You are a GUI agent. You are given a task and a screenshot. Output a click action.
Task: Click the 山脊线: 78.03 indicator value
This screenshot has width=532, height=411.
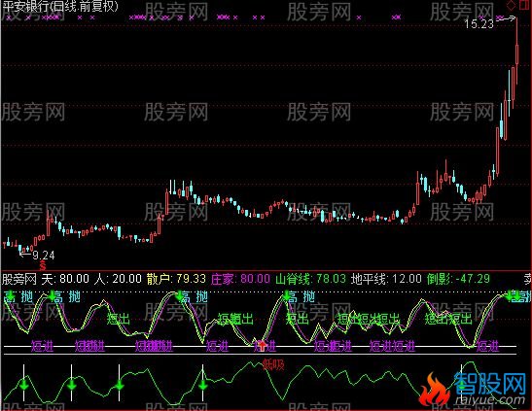[310, 279]
